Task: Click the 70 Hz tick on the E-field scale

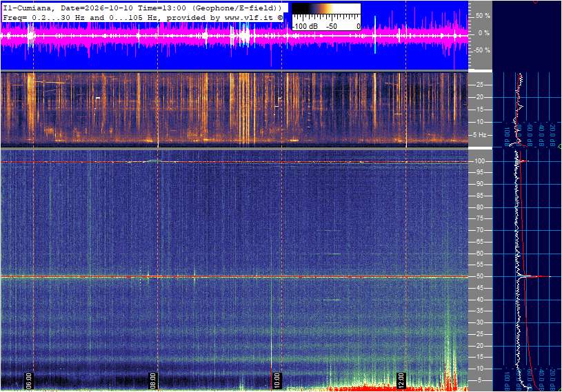Action: pyautogui.click(x=479, y=230)
